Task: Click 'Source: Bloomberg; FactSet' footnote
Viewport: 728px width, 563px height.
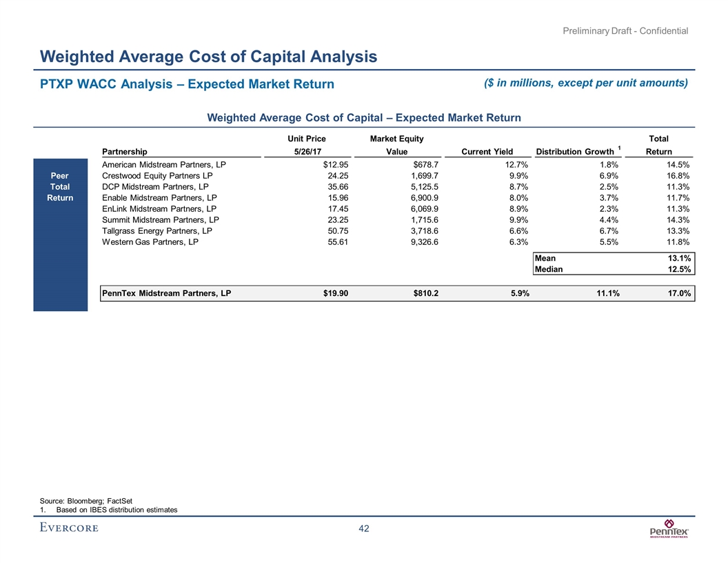Action: [86, 501]
